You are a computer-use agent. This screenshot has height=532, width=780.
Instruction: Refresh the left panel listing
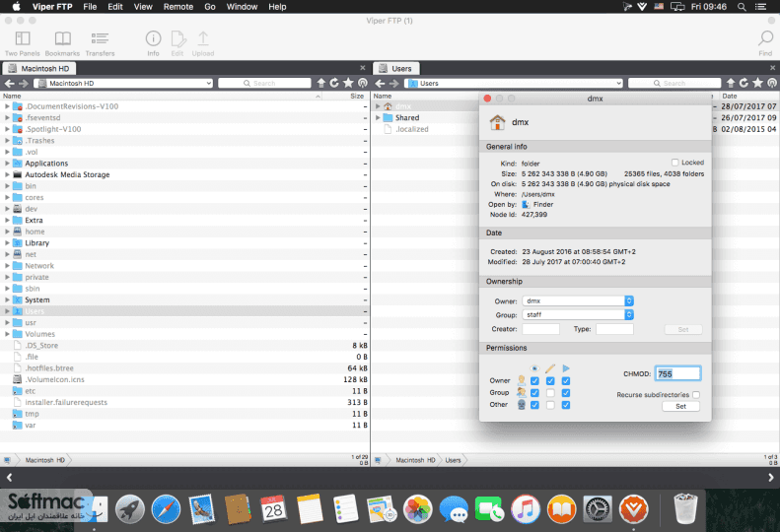[x=334, y=83]
